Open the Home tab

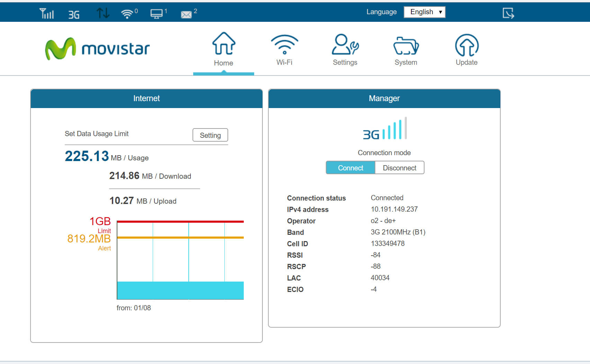(x=223, y=49)
